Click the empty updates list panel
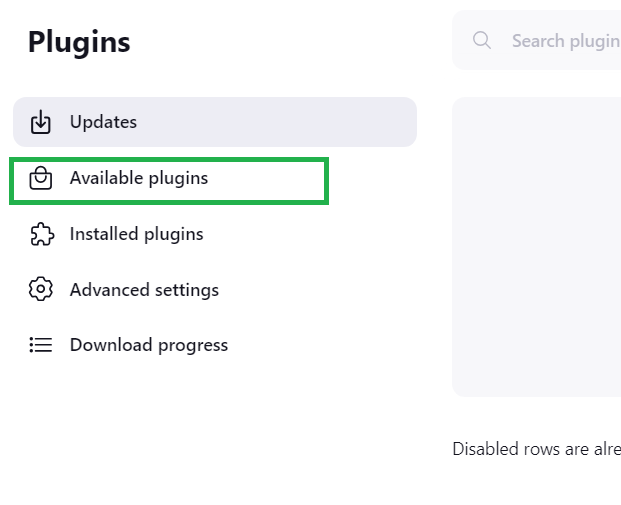This screenshot has width=621, height=505. [x=537, y=247]
